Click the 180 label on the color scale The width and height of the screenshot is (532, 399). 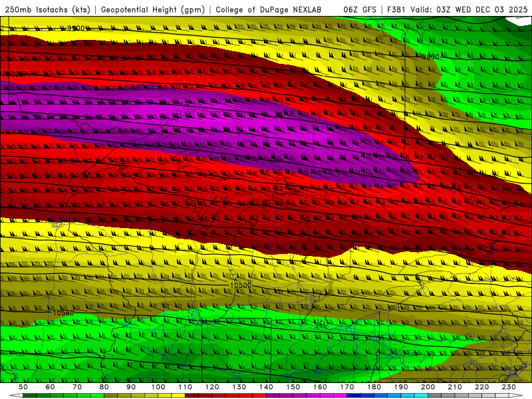coord(374,387)
